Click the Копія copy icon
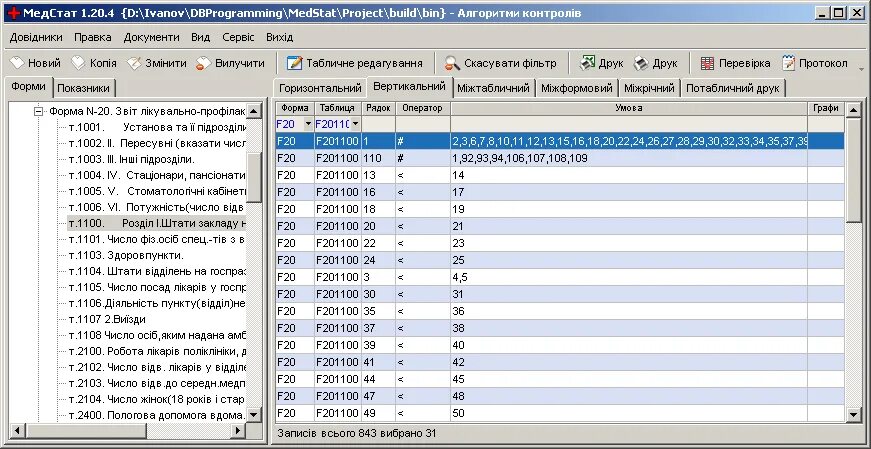Screen dimensions: 871x449 coord(78,63)
